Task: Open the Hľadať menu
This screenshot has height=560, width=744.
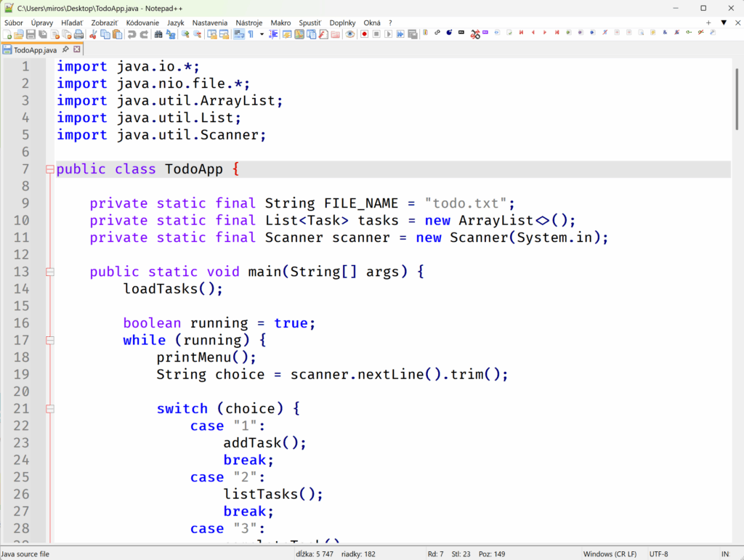Action: coord(72,23)
